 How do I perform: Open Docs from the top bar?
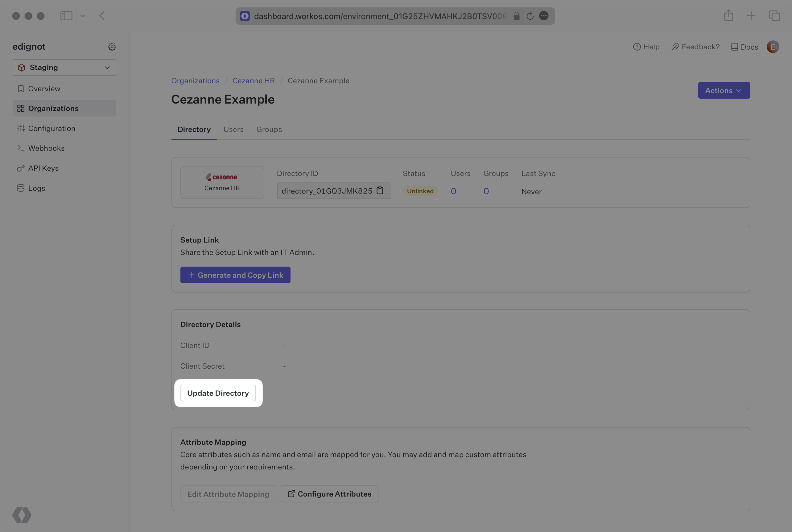[x=744, y=47]
